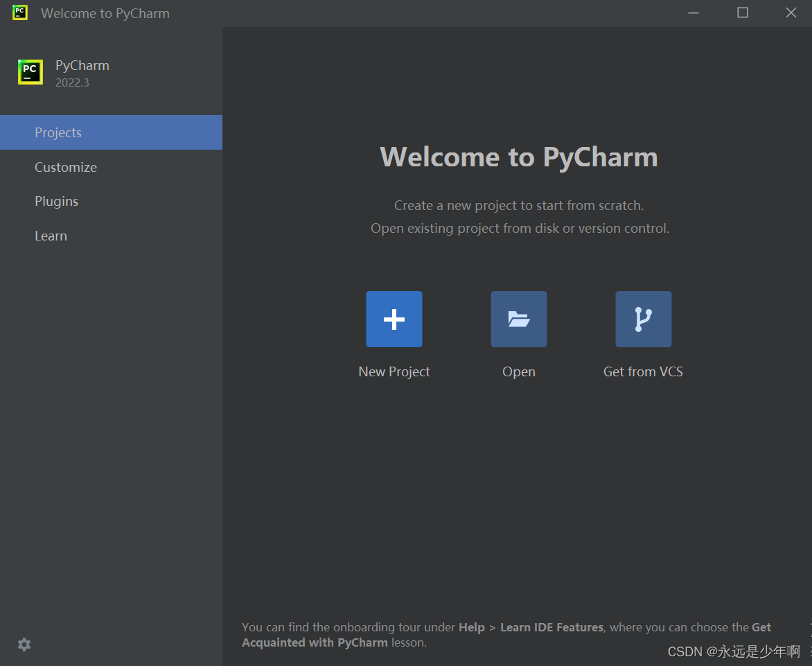Click the PyCharm title bar icon

pyautogui.click(x=19, y=12)
